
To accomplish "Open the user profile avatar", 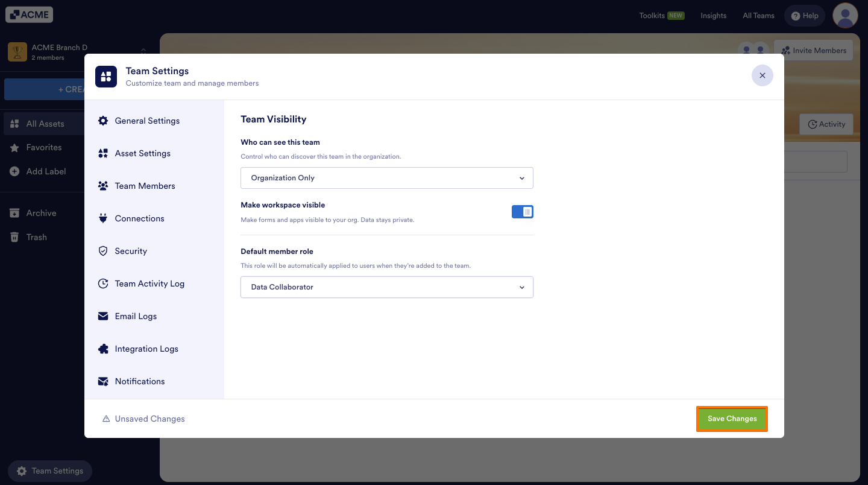I will (x=845, y=15).
